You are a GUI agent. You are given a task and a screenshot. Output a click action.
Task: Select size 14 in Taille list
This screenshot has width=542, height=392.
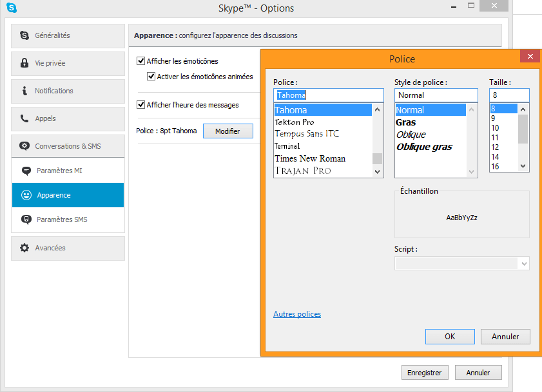(503, 157)
